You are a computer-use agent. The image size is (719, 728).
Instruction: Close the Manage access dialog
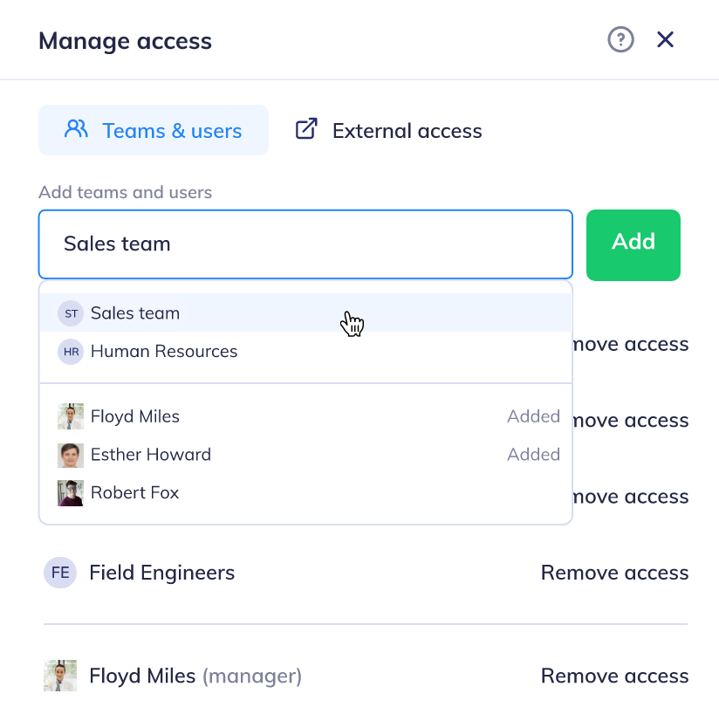click(x=665, y=40)
